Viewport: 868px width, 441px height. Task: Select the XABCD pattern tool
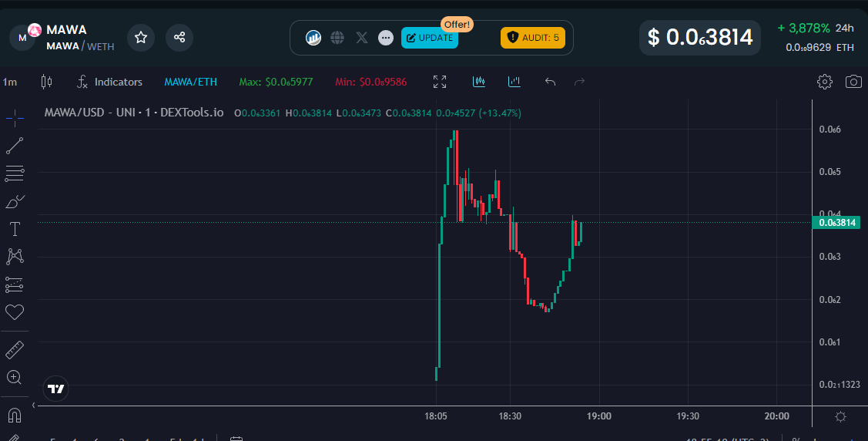click(x=15, y=257)
